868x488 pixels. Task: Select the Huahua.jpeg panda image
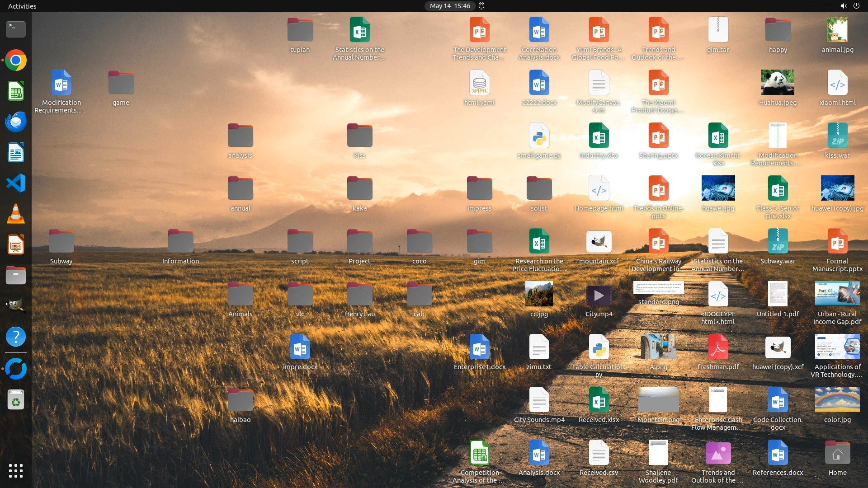click(x=778, y=82)
